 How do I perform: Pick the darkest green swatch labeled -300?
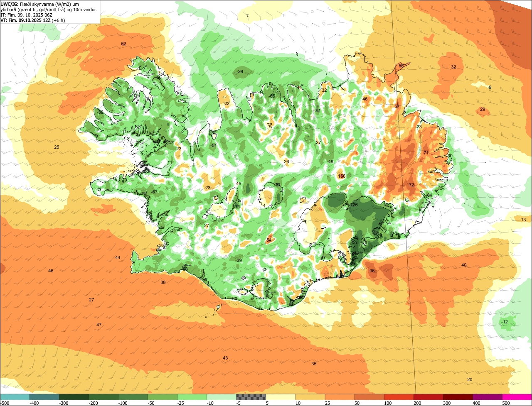[x=74, y=397]
